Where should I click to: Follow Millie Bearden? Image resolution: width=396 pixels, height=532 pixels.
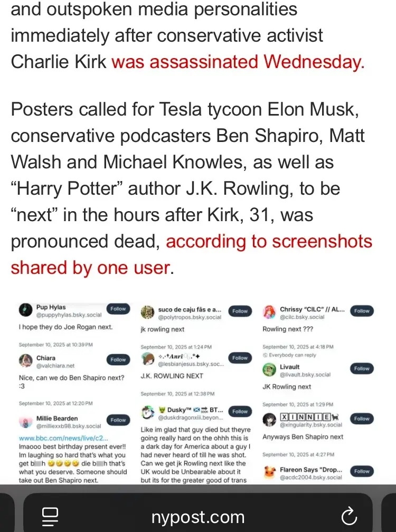pos(118,420)
